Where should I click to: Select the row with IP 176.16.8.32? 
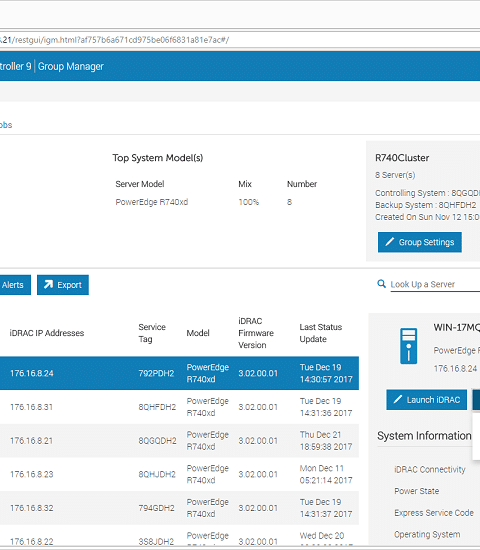tap(179, 508)
